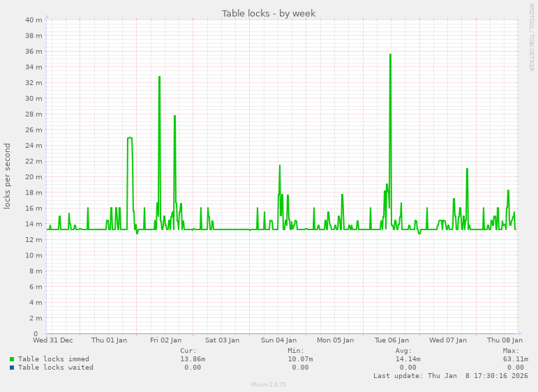
Task: Click the green Table locks immed swatch
Action: coord(12,359)
